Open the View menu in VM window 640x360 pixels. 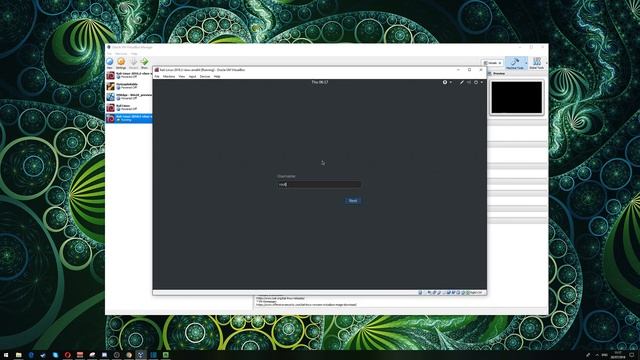tap(182, 76)
